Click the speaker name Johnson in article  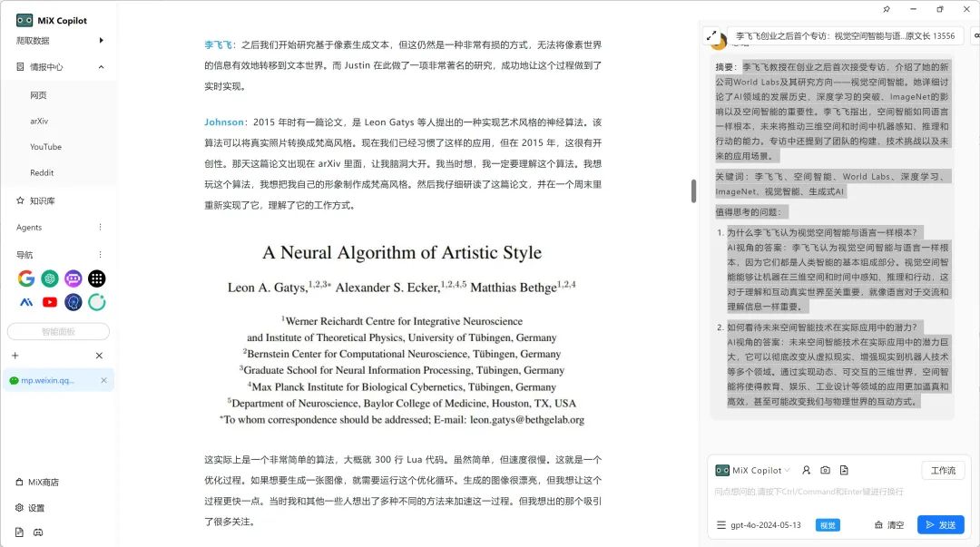coord(224,122)
